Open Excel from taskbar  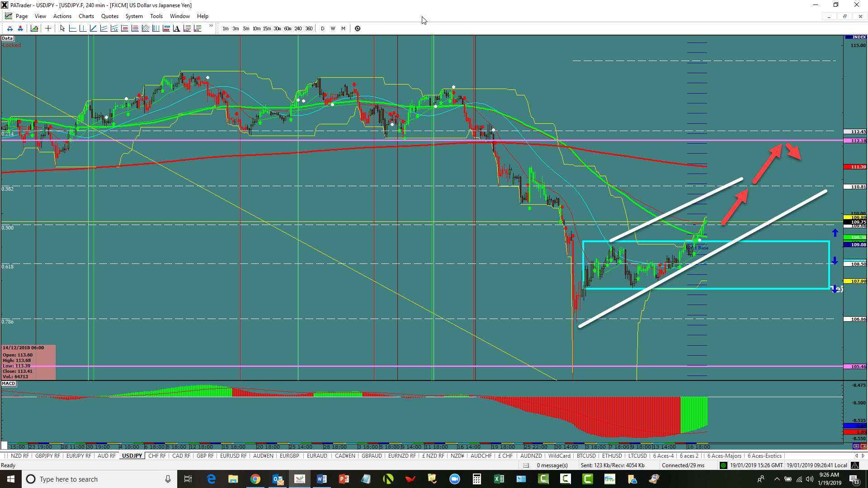[x=499, y=479]
